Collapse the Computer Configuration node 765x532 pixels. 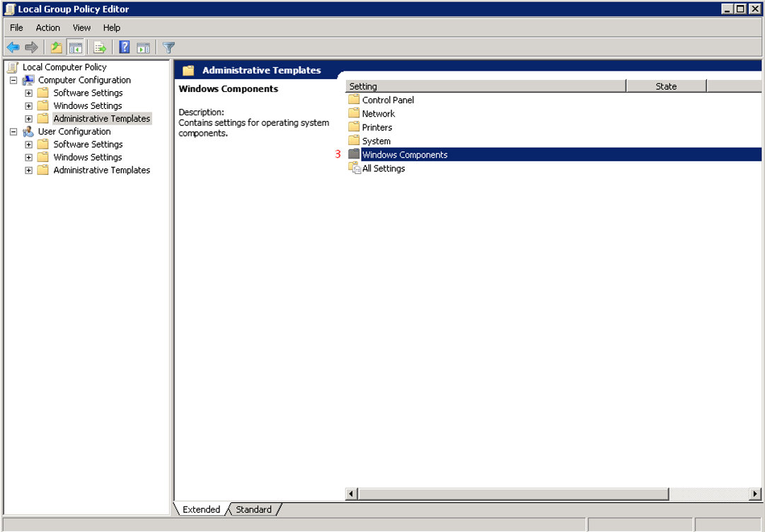pos(13,81)
